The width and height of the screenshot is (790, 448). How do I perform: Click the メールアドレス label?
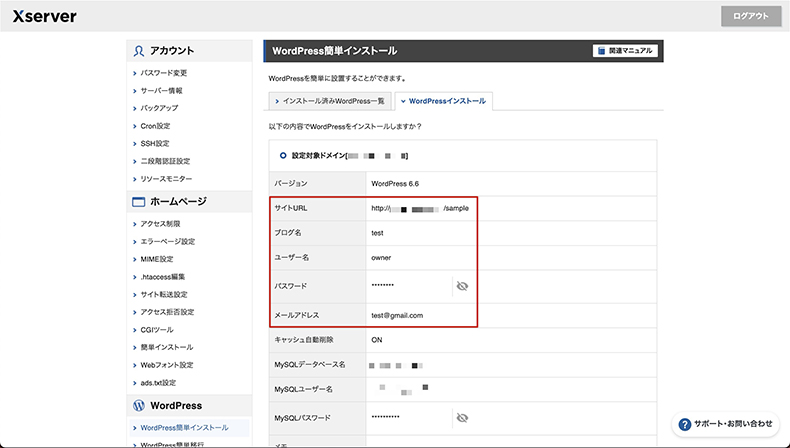pyautogui.click(x=297, y=315)
